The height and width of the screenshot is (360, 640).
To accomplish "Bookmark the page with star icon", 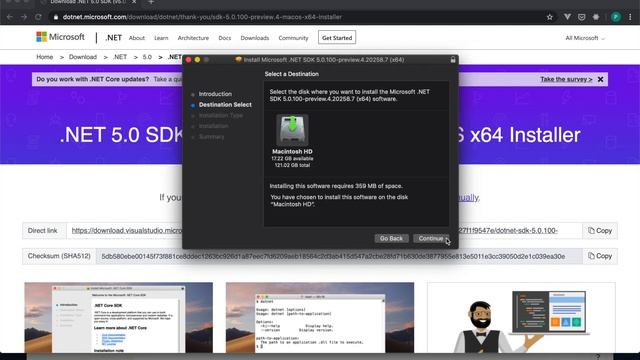I will [550, 17].
